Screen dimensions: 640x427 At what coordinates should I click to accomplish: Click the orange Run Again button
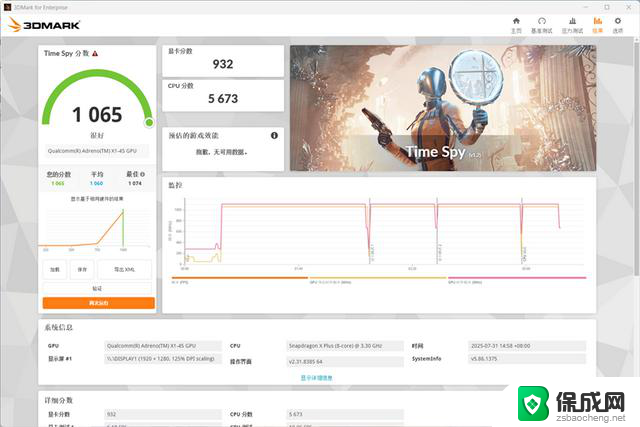pos(98,303)
